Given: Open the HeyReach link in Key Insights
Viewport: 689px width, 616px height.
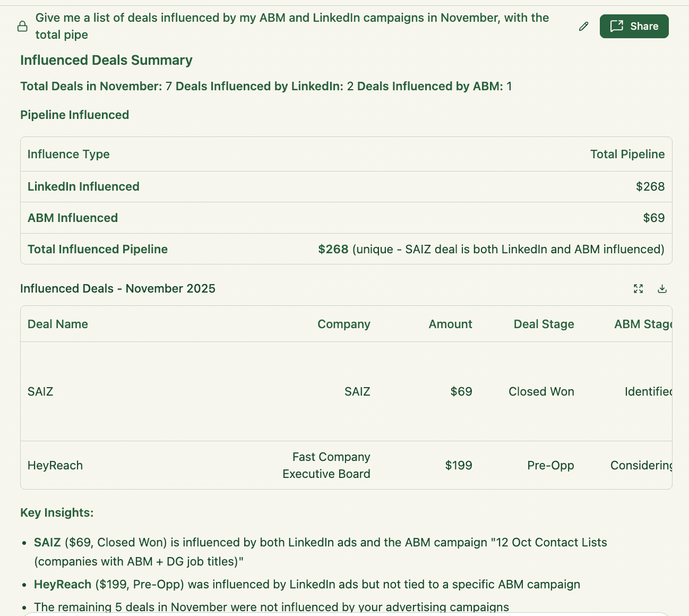Looking at the screenshot, I should pyautogui.click(x=63, y=584).
